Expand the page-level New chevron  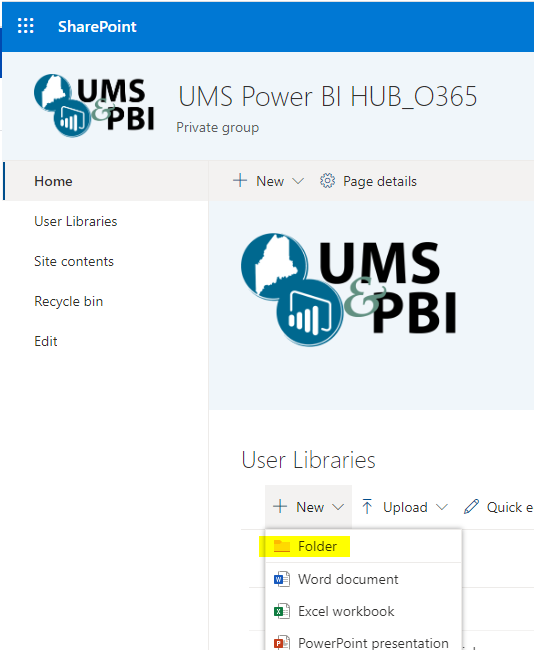click(298, 181)
